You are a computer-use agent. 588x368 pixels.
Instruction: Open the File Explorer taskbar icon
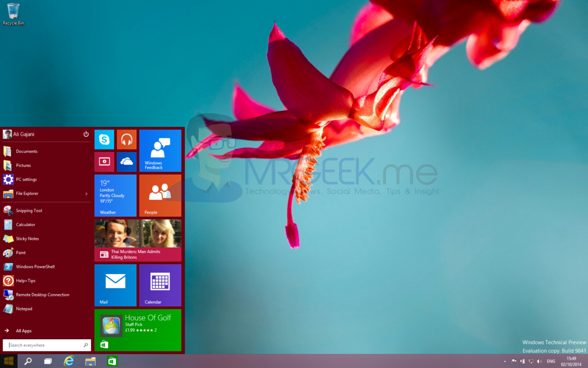tap(90, 361)
